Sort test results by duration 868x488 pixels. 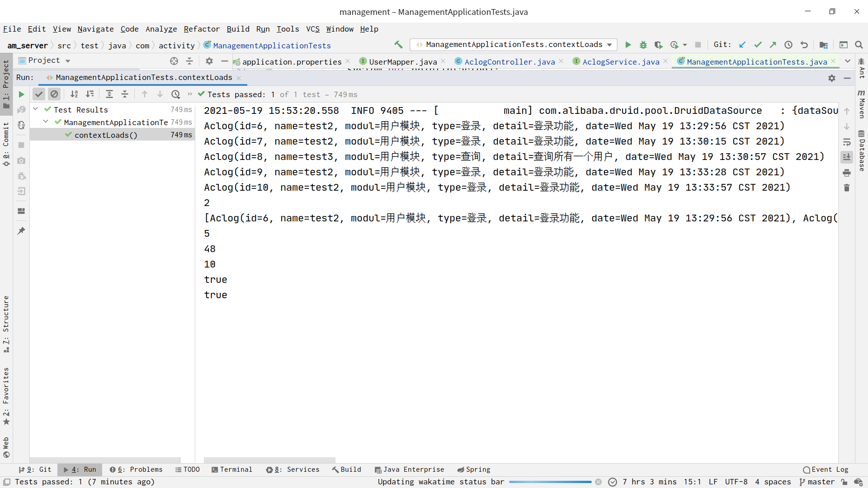tap(90, 94)
